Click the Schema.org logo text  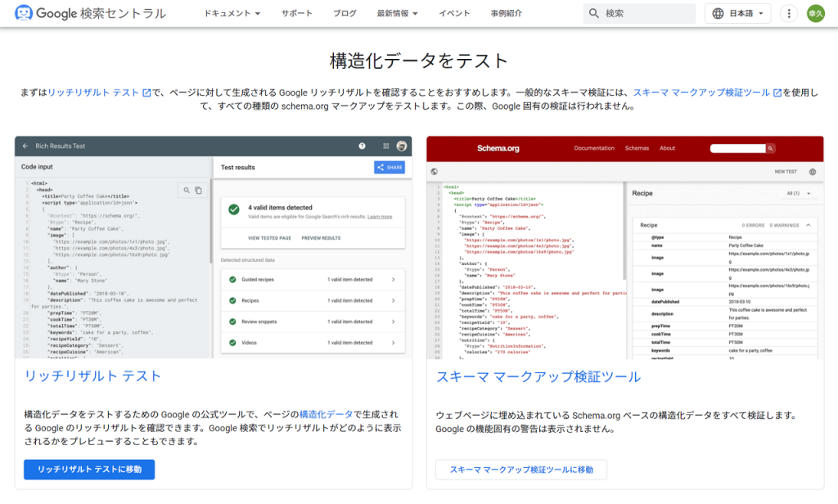point(498,149)
